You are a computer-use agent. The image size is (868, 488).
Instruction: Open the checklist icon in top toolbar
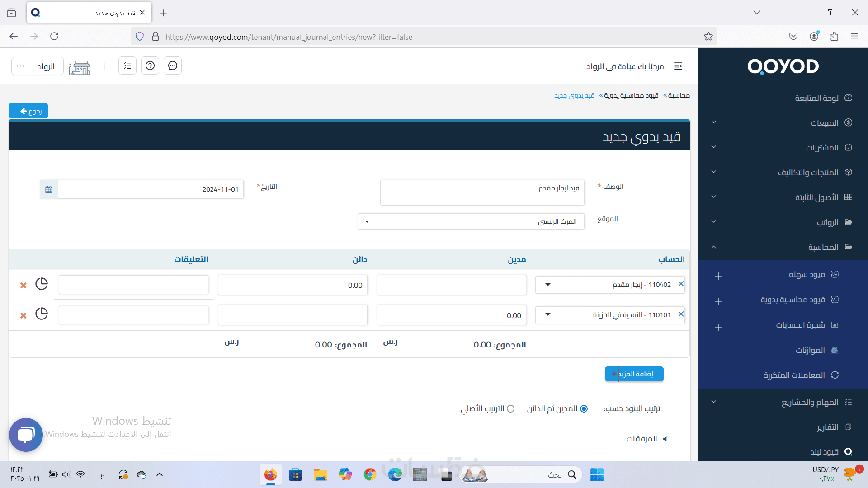[127, 66]
